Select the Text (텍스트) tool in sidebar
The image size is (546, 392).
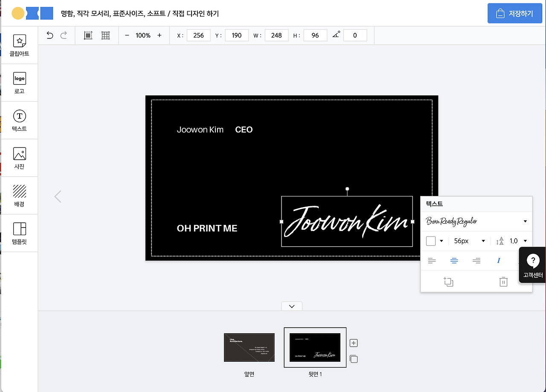coord(19,121)
